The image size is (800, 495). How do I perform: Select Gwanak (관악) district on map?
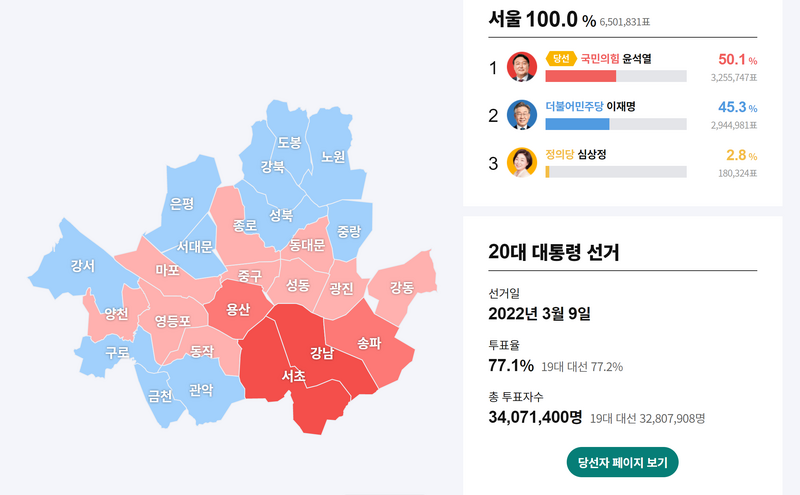click(200, 390)
